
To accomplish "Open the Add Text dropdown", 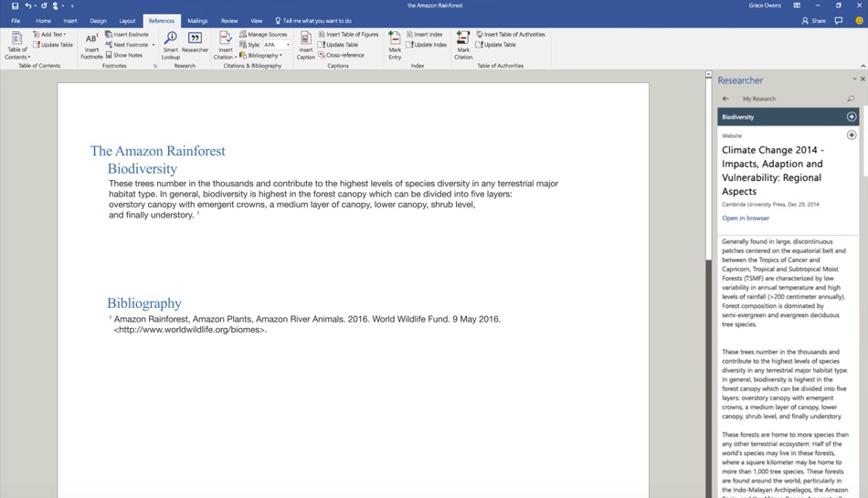I will [50, 35].
